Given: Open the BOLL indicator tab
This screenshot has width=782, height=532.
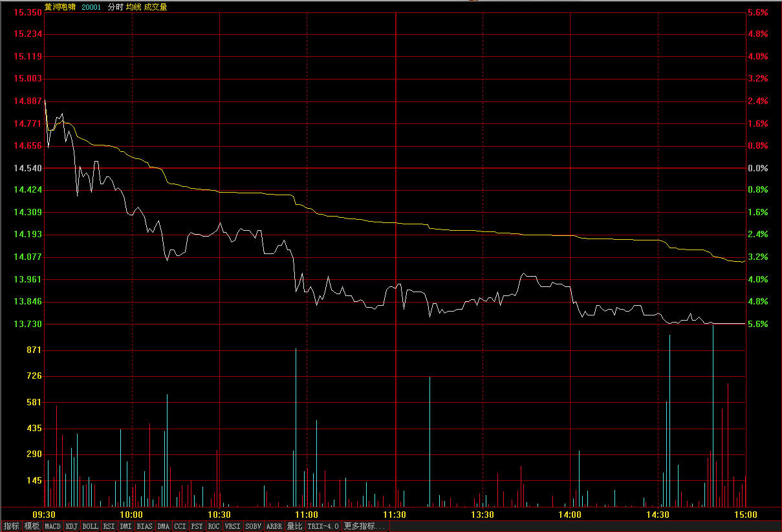Looking at the screenshot, I should 91,527.
